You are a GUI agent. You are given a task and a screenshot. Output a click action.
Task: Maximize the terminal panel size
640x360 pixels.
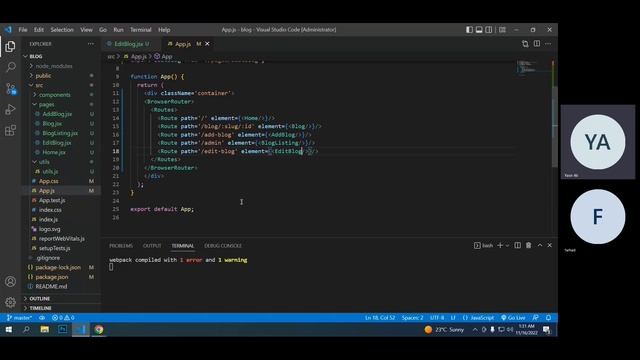coord(540,245)
